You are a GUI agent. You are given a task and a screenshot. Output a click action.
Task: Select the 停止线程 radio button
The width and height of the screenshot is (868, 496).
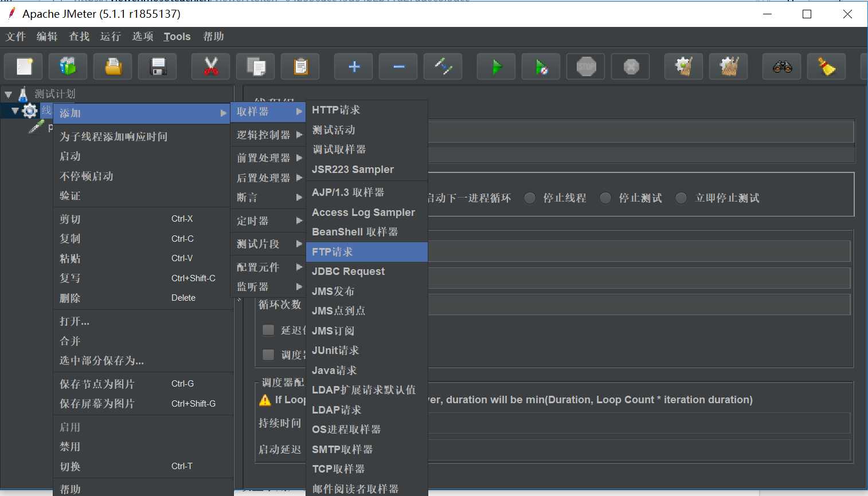coord(530,198)
